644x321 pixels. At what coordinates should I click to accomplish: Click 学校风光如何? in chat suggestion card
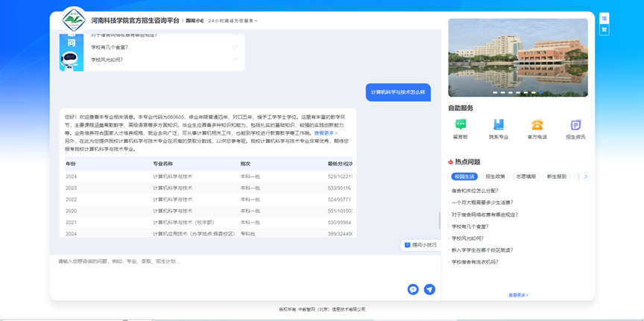pos(107,60)
